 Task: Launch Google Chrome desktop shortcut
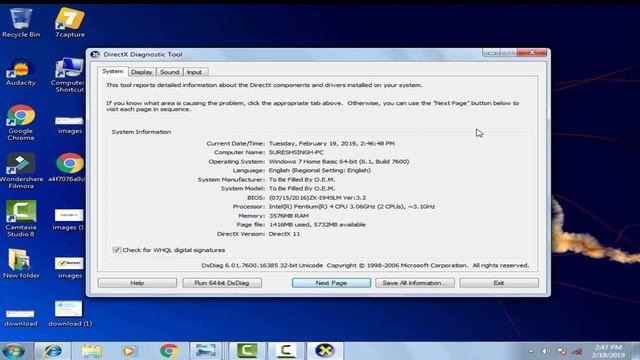pos(20,122)
